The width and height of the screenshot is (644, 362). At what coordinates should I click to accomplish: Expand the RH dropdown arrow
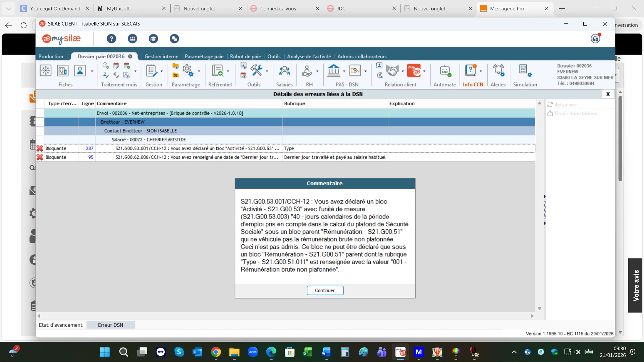(x=317, y=71)
